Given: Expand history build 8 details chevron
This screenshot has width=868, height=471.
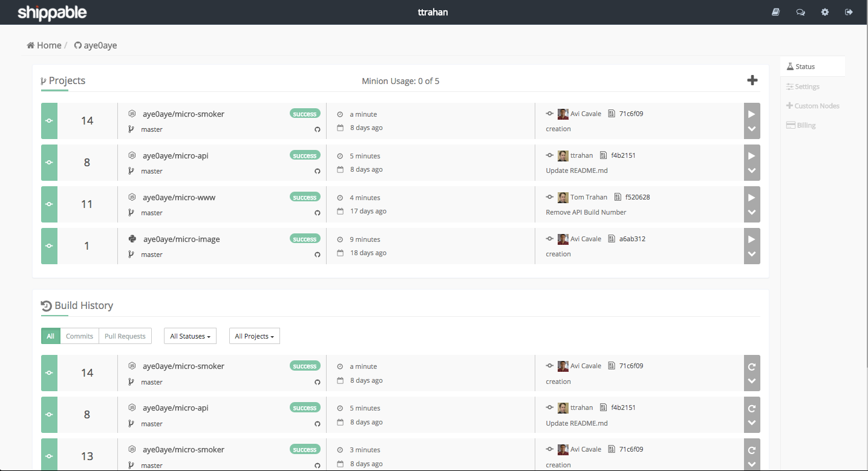Looking at the screenshot, I should [x=752, y=424].
